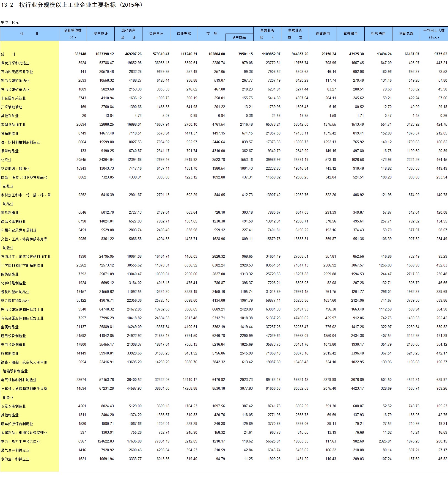Click the '水的生产和供应业' row label
Image resolution: width=448 pixels, height=481 pixels.
(15, 459)
